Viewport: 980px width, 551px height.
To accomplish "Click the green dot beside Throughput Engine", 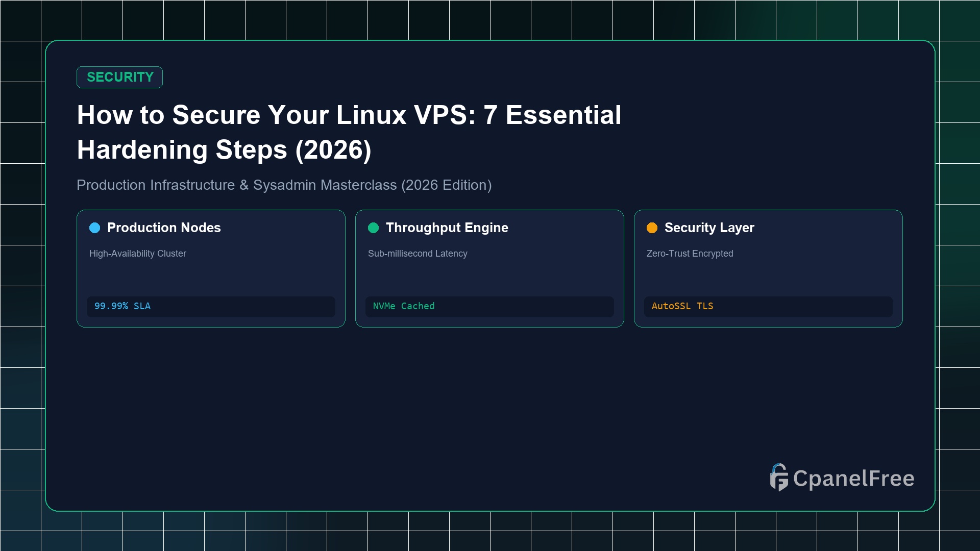I will [x=374, y=228].
